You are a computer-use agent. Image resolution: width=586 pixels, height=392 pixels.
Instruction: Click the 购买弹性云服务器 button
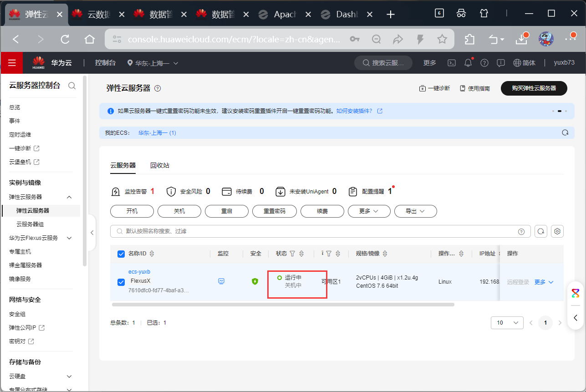click(534, 88)
